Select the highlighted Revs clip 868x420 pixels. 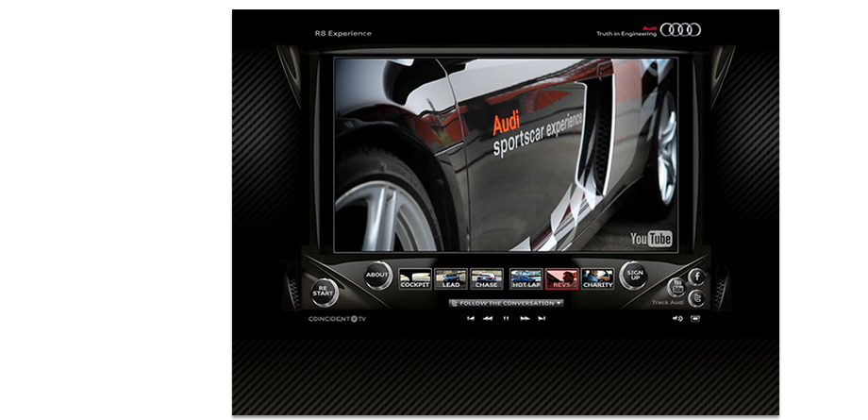pyautogui.click(x=561, y=278)
